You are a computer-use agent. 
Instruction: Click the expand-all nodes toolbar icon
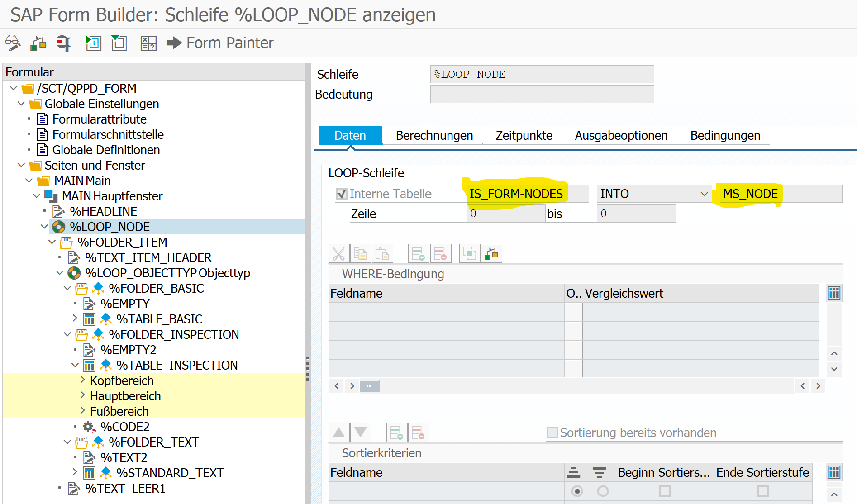93,43
